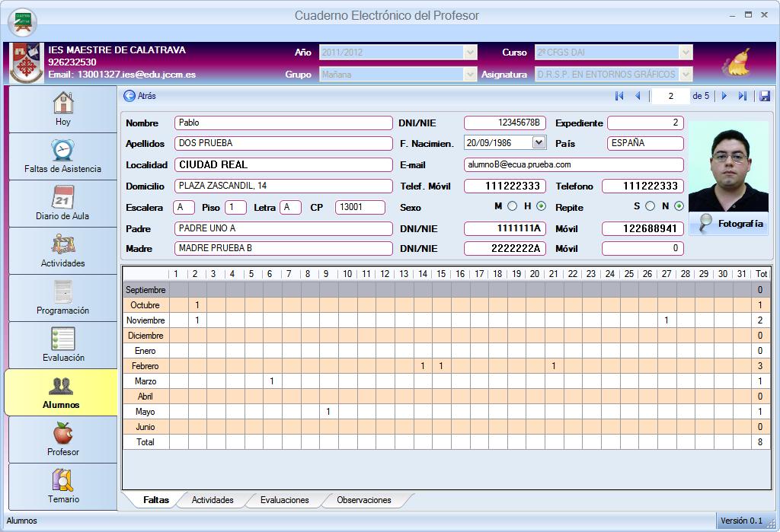This screenshot has height=532, width=780.
Task: Click the application logo icon
Action: point(22,22)
